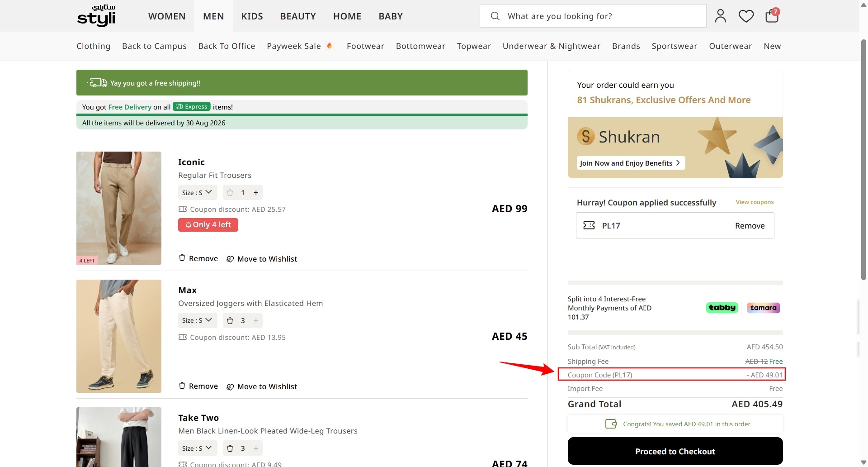Click the Grand Total AED 405.49 value
The height and width of the screenshot is (467, 868).
(x=757, y=404)
